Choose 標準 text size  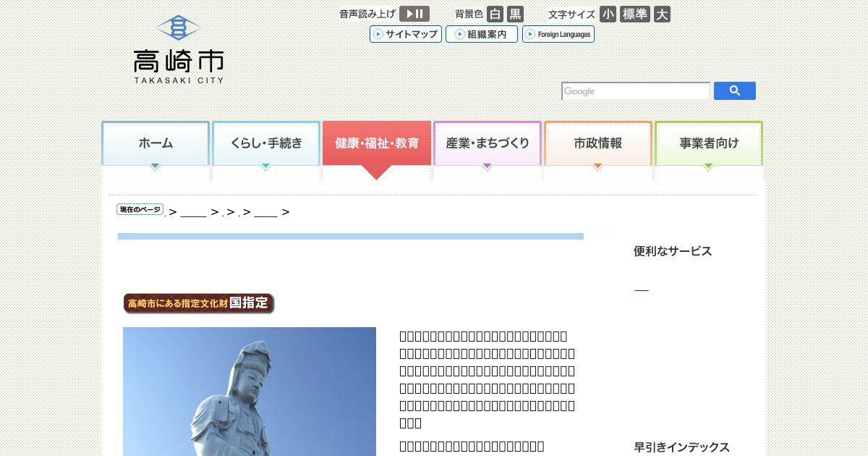point(635,14)
